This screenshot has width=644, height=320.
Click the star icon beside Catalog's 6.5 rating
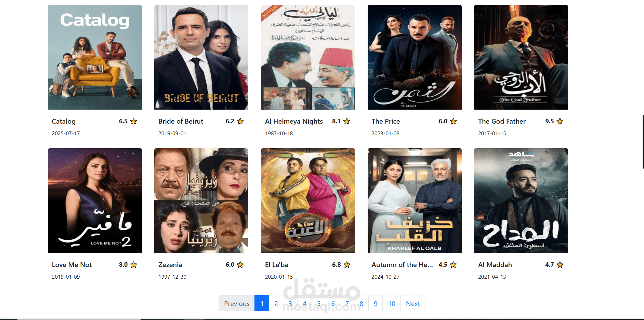click(134, 121)
